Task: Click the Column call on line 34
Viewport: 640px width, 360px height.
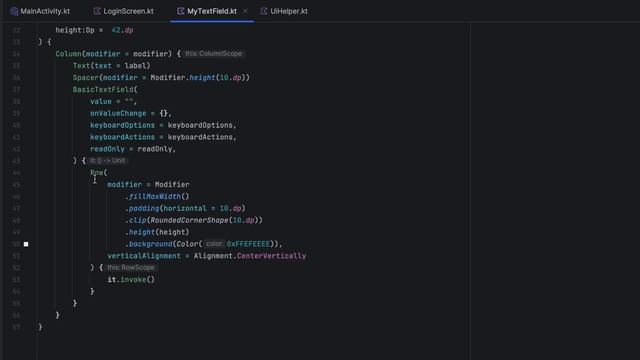Action: [x=68, y=54]
